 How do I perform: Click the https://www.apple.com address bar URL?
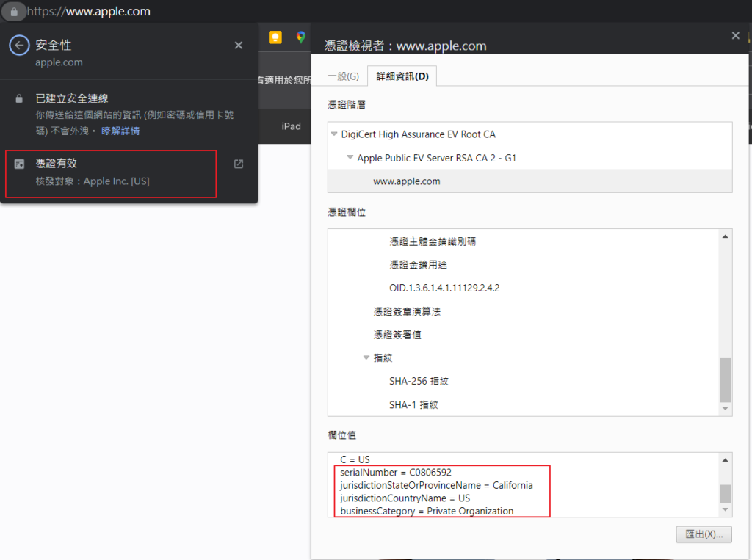pyautogui.click(x=89, y=12)
